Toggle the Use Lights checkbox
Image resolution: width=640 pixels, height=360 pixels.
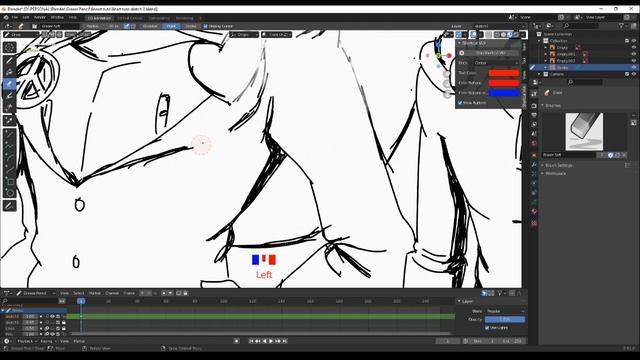point(487,327)
